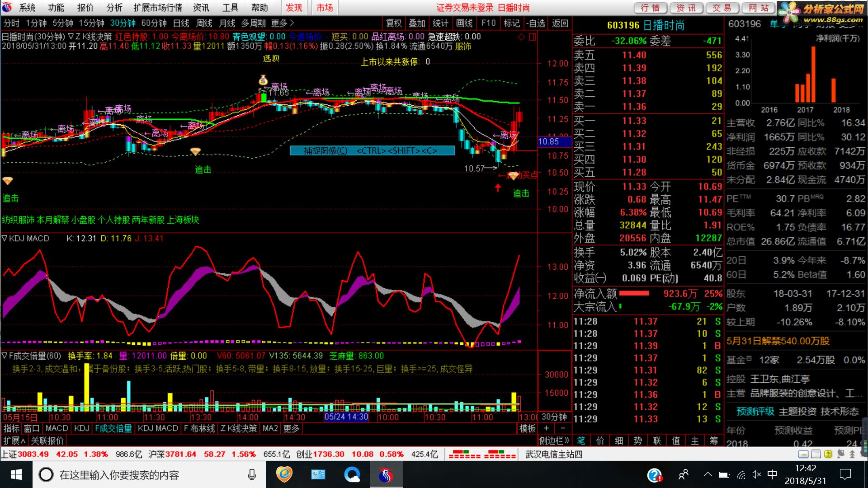The width and height of the screenshot is (868, 488).
Task: Select the F布林线 indicator tab
Action: [199, 428]
